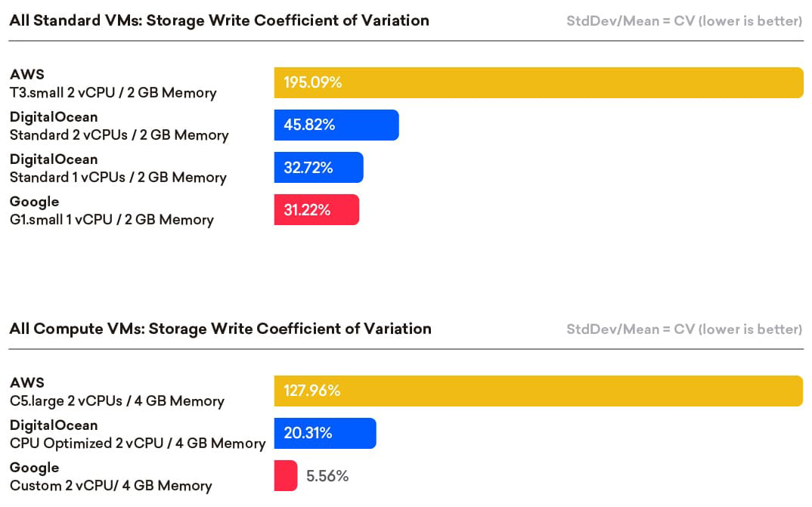The height and width of the screenshot is (507, 812).
Task: Click the "Standard 2 vCPUs / 2 GB Memory" label
Action: click(119, 135)
